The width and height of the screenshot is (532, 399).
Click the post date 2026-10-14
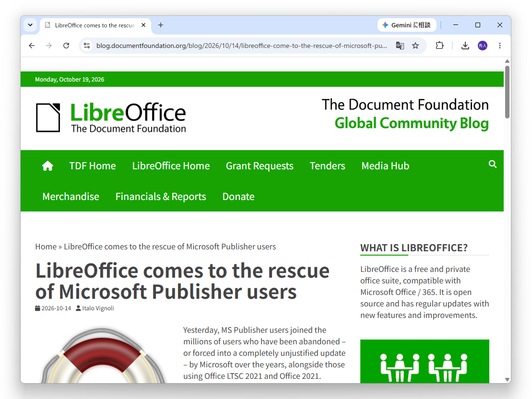tap(56, 308)
